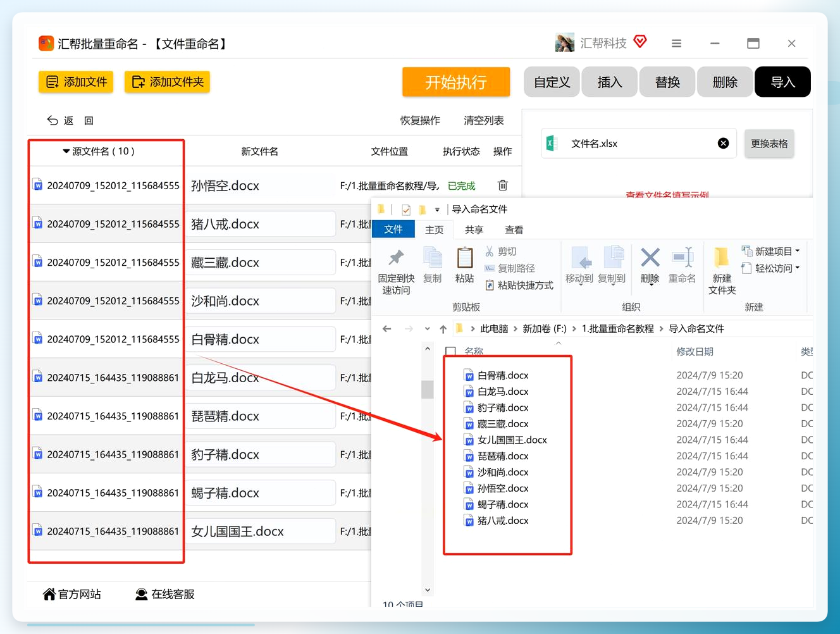Click the 添加文件夹 button
840x634 pixels.
(x=167, y=82)
